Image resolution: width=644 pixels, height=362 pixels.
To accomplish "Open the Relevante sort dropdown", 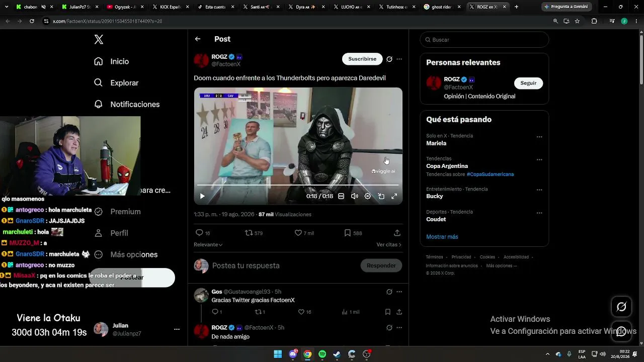I will click(x=208, y=245).
